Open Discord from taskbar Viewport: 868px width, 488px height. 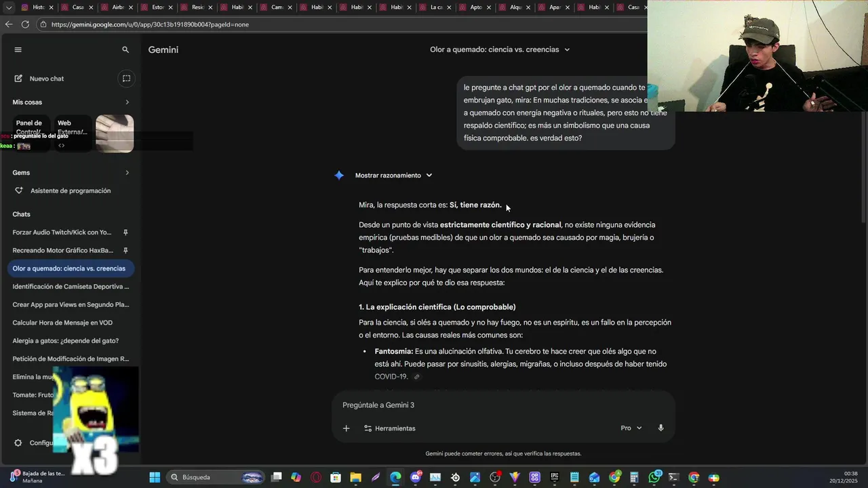point(416,477)
